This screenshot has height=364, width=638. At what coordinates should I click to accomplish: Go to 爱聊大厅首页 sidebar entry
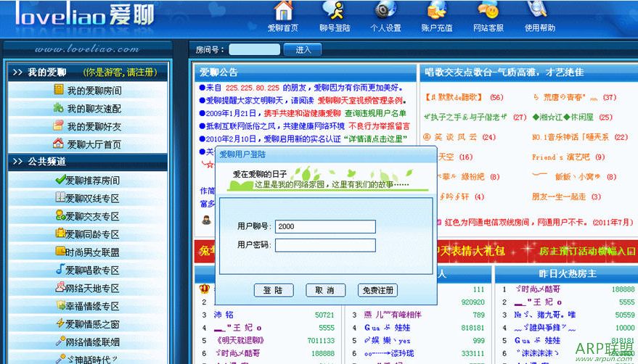pos(88,144)
